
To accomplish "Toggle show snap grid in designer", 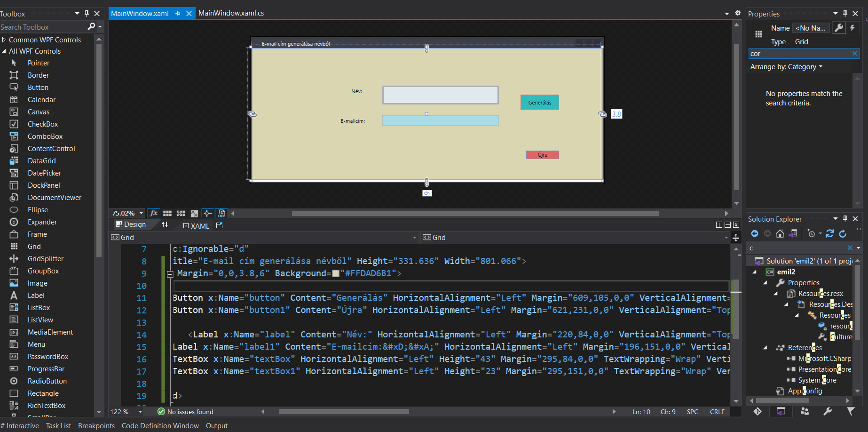I will coord(167,213).
